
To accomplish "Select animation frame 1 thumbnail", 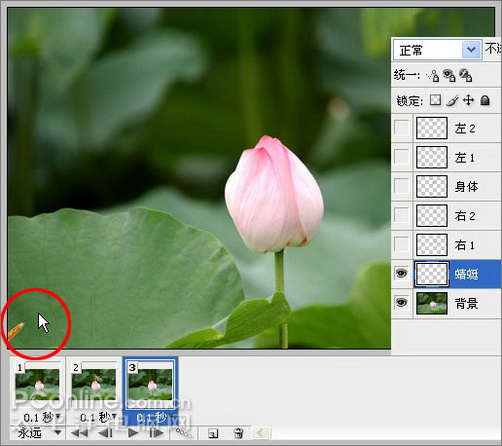I will click(37, 383).
